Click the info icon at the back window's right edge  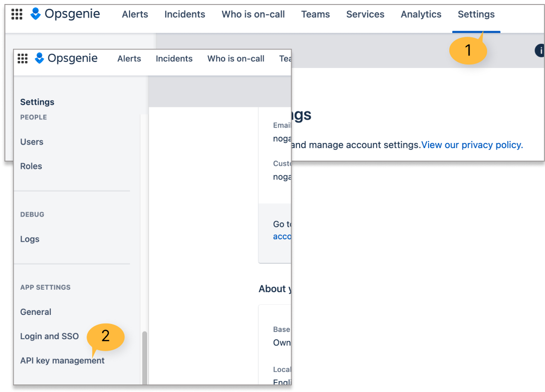pos(540,50)
